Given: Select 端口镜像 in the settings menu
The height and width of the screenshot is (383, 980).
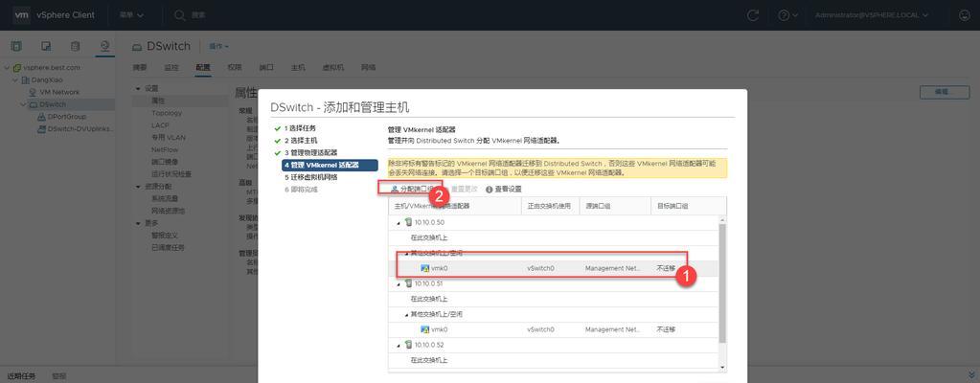Looking at the screenshot, I should point(165,162).
